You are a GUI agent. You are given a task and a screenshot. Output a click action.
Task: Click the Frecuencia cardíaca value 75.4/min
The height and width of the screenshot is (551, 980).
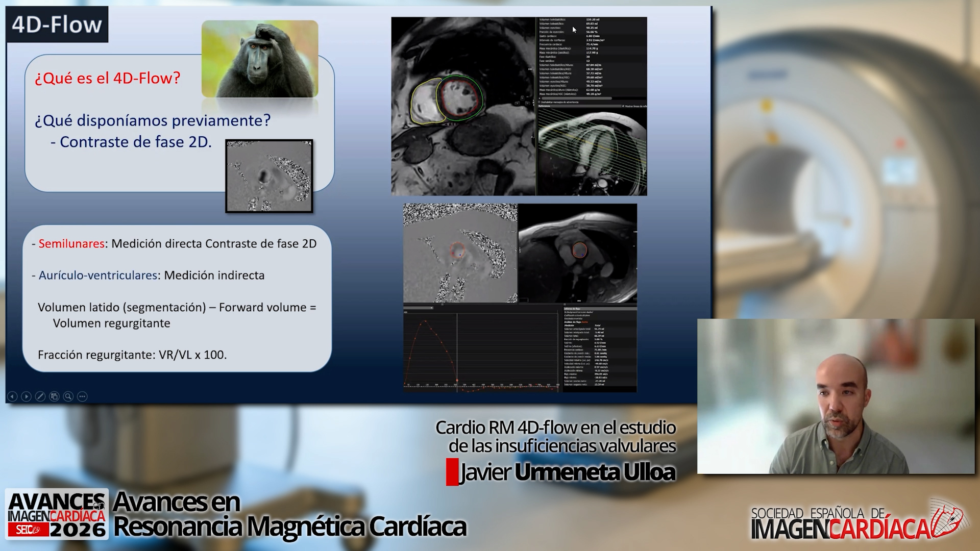tap(592, 44)
